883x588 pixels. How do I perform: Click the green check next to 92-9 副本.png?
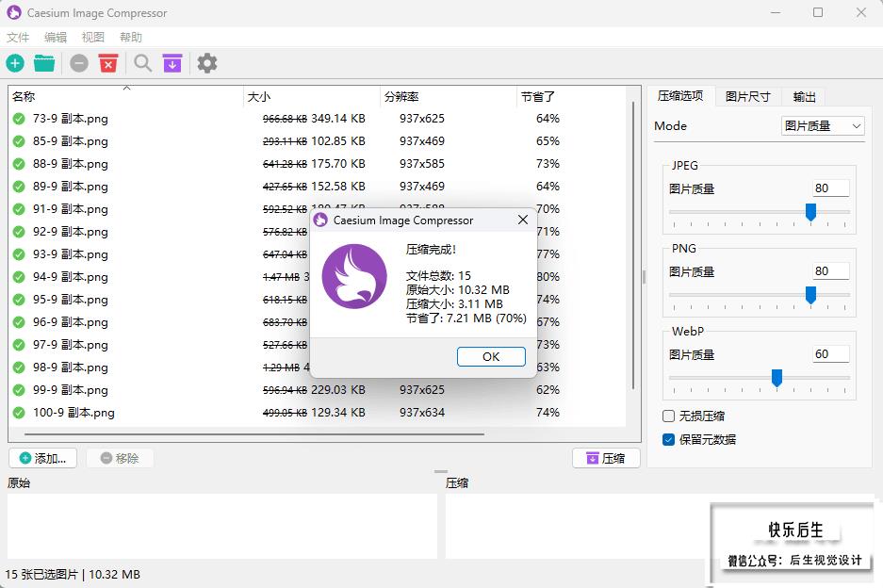tap(19, 232)
